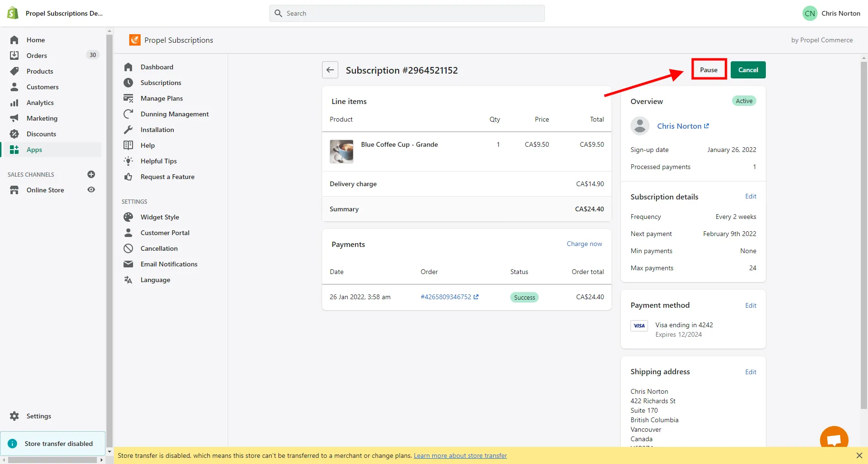868x464 pixels.
Task: Open Online Store storefront icon
Action: (x=14, y=190)
